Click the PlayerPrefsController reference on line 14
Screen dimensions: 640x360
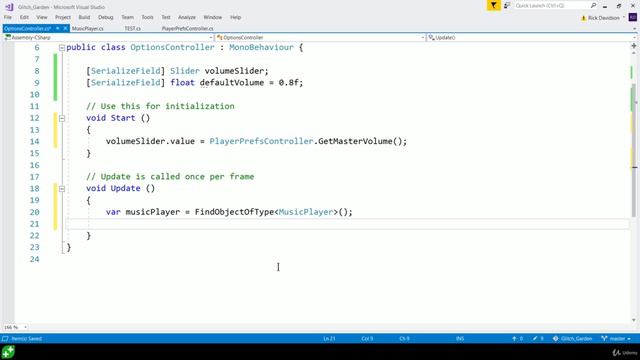tap(261, 141)
